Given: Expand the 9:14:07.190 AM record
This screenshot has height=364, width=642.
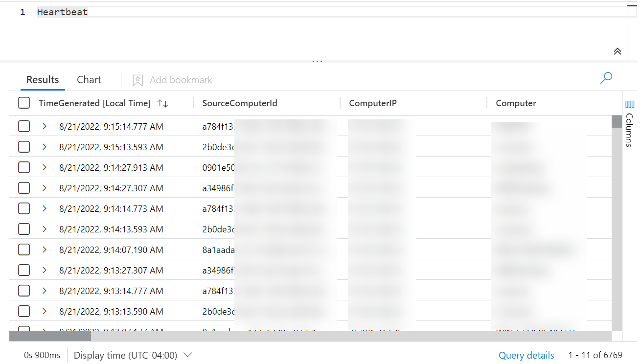Looking at the screenshot, I should 44,249.
